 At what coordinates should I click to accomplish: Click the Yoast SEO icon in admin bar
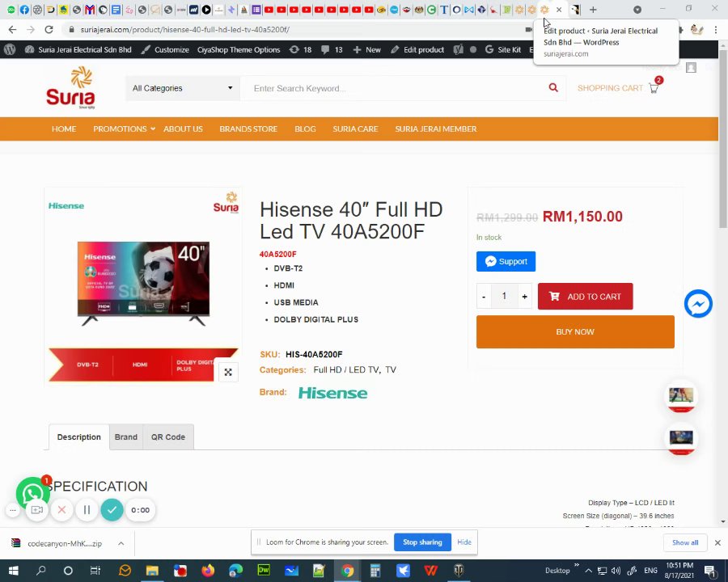[x=459, y=49]
